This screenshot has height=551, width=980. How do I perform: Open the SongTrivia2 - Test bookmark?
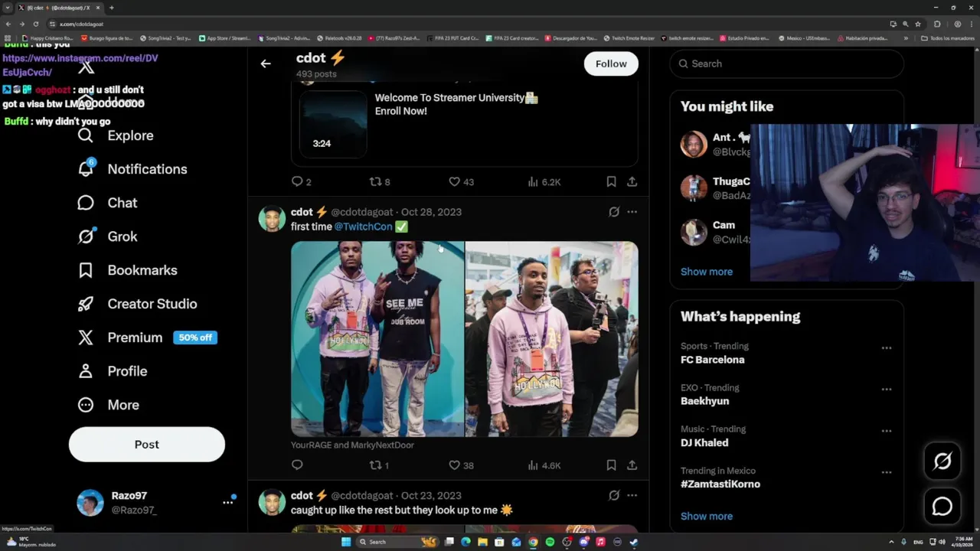pos(165,37)
